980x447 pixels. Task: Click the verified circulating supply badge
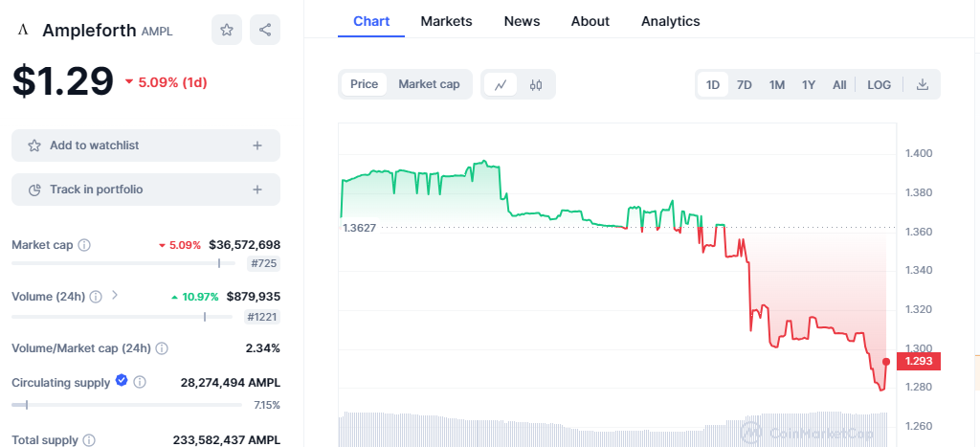[122, 380]
